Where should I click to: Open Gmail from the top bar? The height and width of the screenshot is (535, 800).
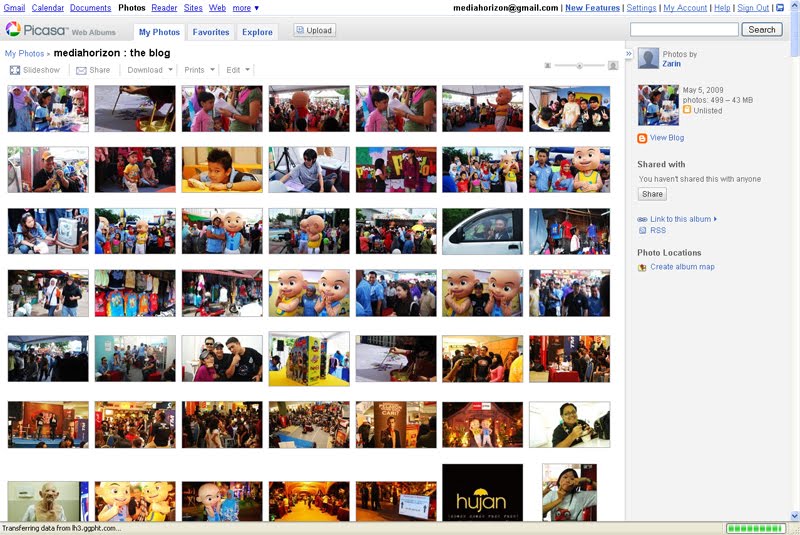pyautogui.click(x=14, y=8)
